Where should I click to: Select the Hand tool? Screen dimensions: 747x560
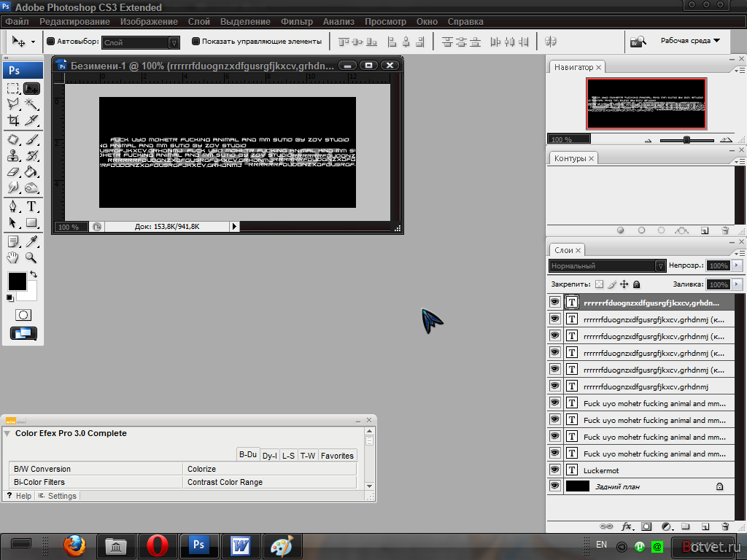(x=13, y=257)
